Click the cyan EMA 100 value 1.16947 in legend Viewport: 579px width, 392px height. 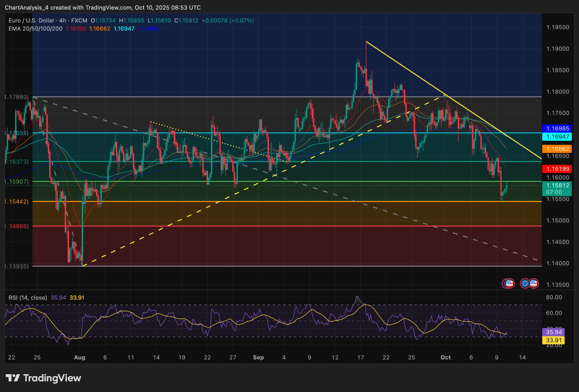[x=124, y=28]
